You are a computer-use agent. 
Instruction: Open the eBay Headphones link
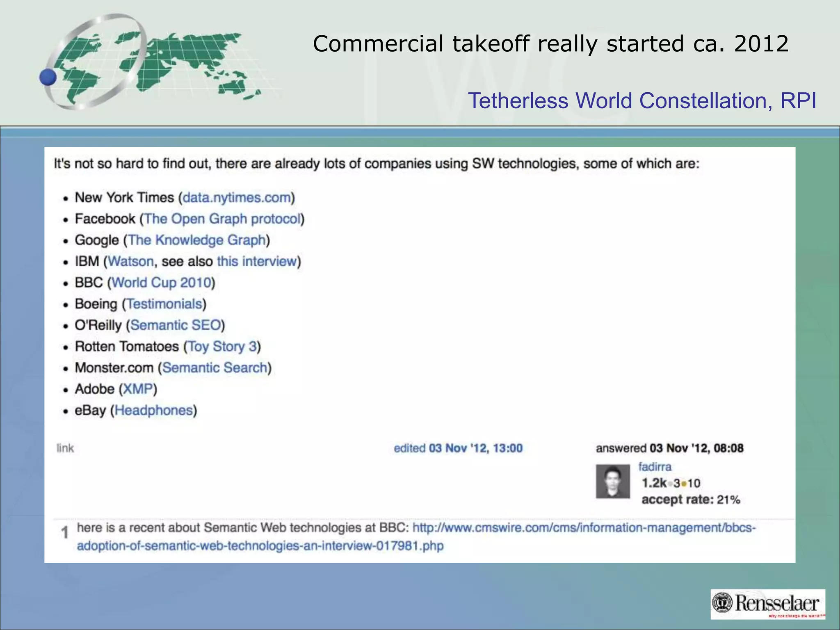pos(153,410)
